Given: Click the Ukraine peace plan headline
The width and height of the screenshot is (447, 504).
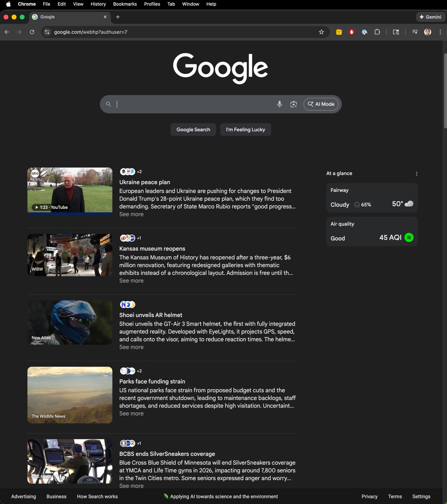Looking at the screenshot, I should tap(145, 182).
